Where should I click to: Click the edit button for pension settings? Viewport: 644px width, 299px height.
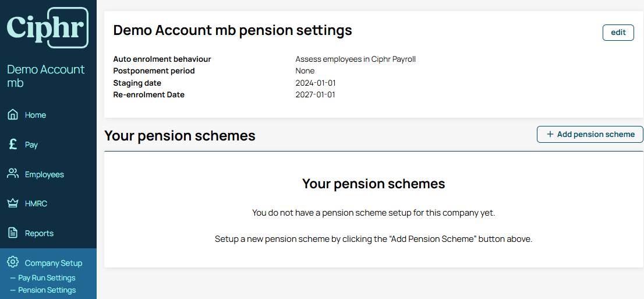pos(618,33)
